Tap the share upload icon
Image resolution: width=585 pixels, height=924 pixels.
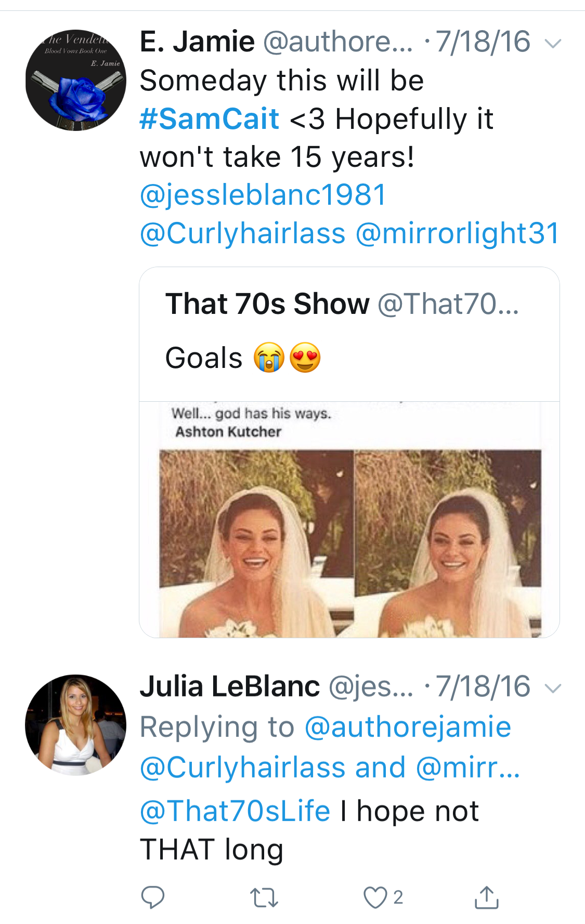click(486, 897)
